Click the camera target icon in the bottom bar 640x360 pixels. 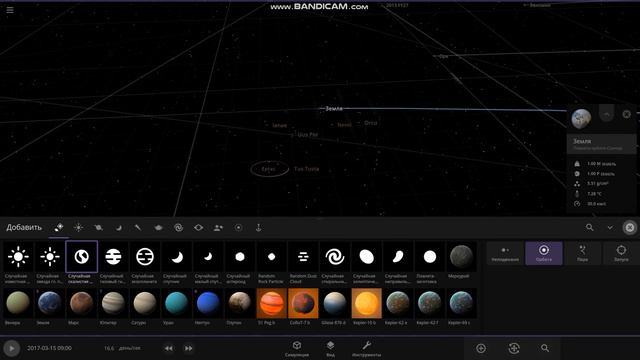(514, 348)
